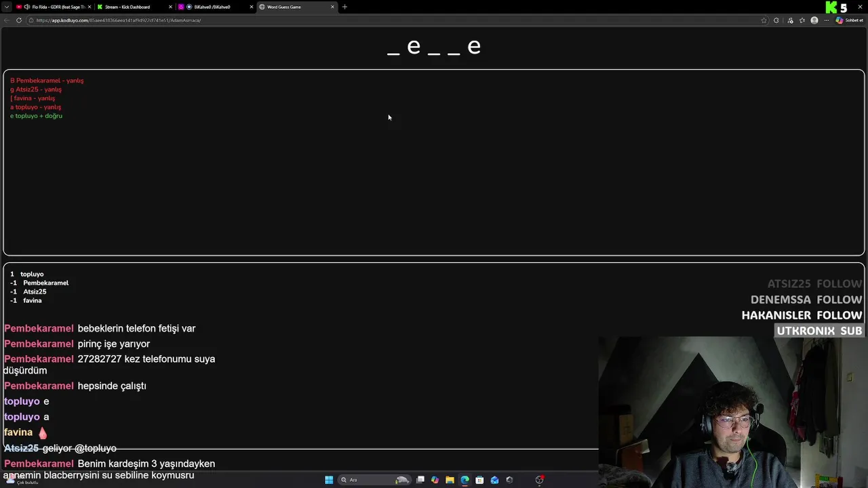Click scoreboard row "-1 favina"
Screen dimensions: 868x488
(26, 301)
